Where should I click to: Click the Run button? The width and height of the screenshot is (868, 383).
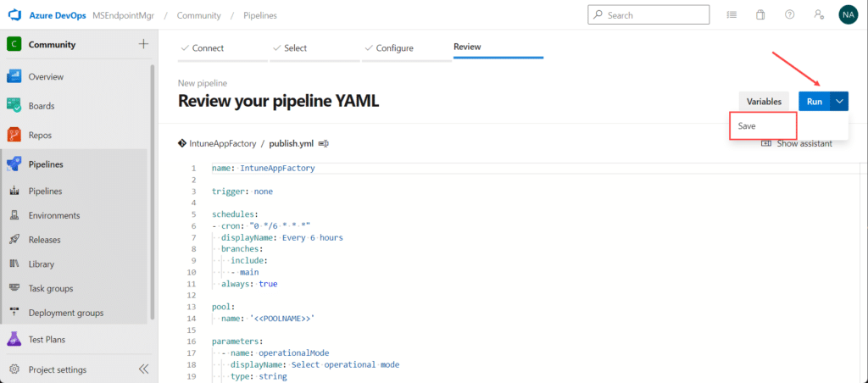pos(815,102)
